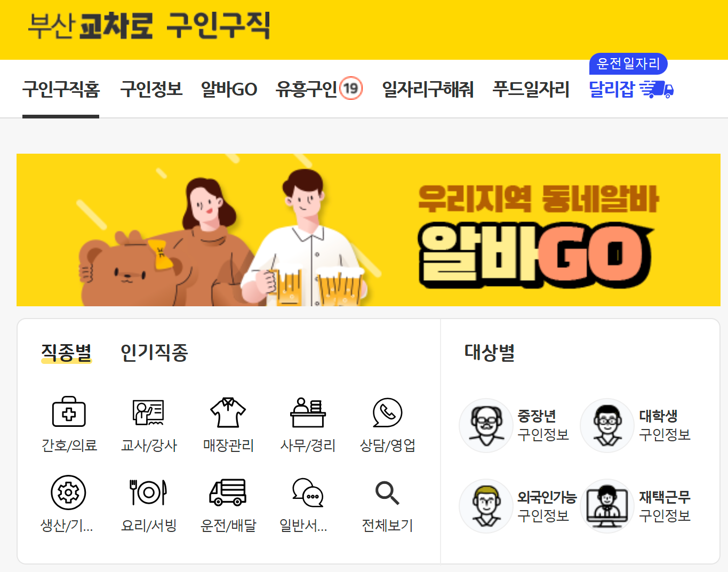
Task: Open 대학생 구인정보 avatar
Action: [x=607, y=425]
